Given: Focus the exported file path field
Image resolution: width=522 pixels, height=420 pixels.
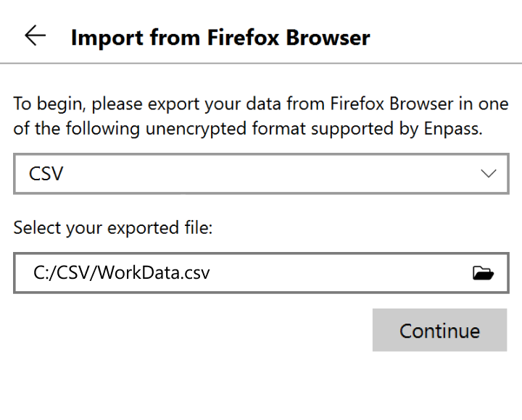Looking at the screenshot, I should (261, 273).
